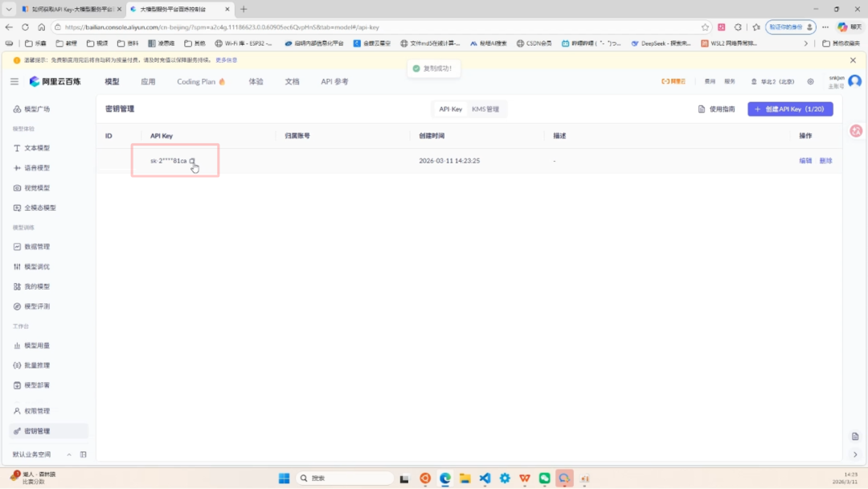Copy the sk-2****81ca API key
Screen dimensions: 868x489
pyautogui.click(x=192, y=161)
